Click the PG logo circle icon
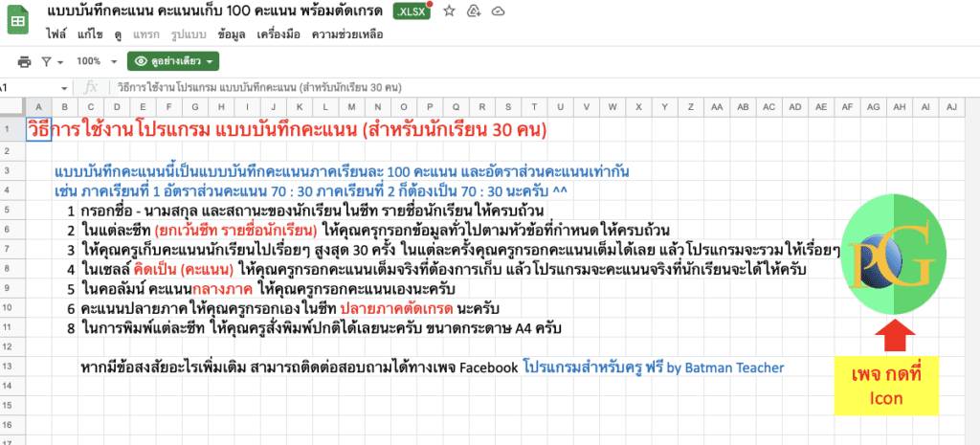This screenshot has width=980, height=445. coord(891,257)
